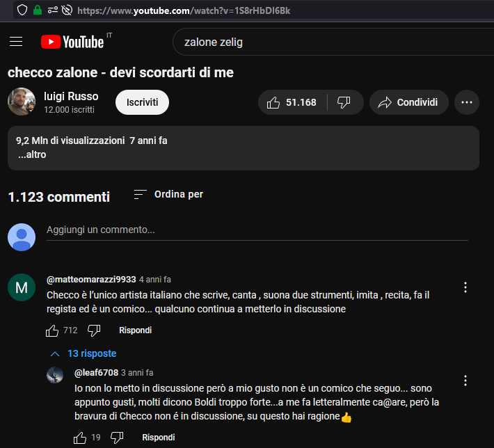Click the 1.123 commenti heading
The height and width of the screenshot is (448, 494).
click(59, 197)
